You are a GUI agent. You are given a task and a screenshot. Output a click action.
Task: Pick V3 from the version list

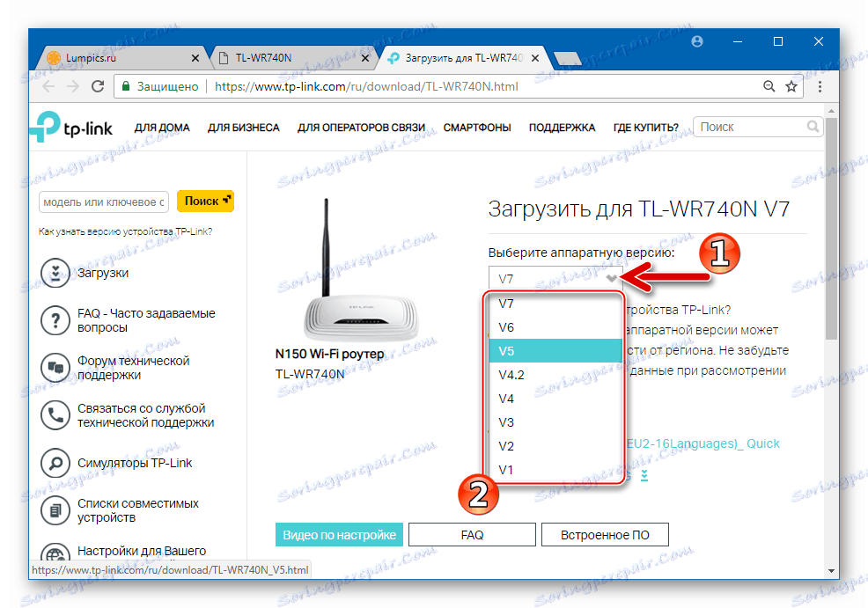[555, 422]
